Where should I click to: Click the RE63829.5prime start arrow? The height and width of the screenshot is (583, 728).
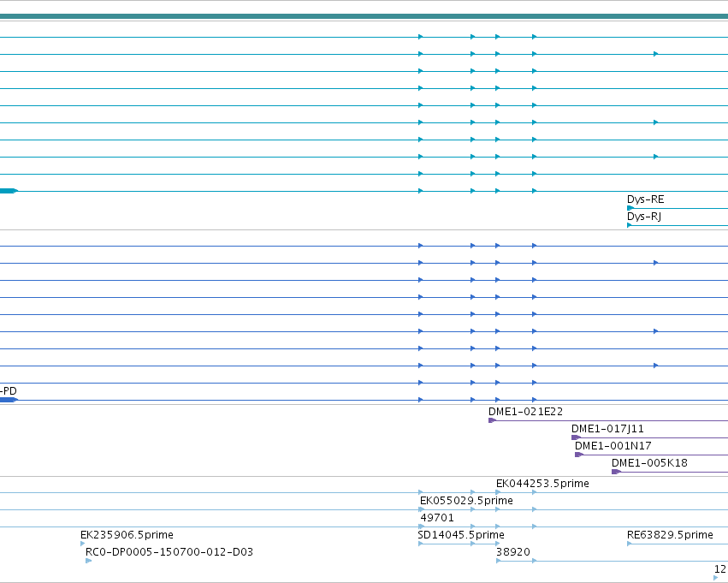(x=630, y=544)
